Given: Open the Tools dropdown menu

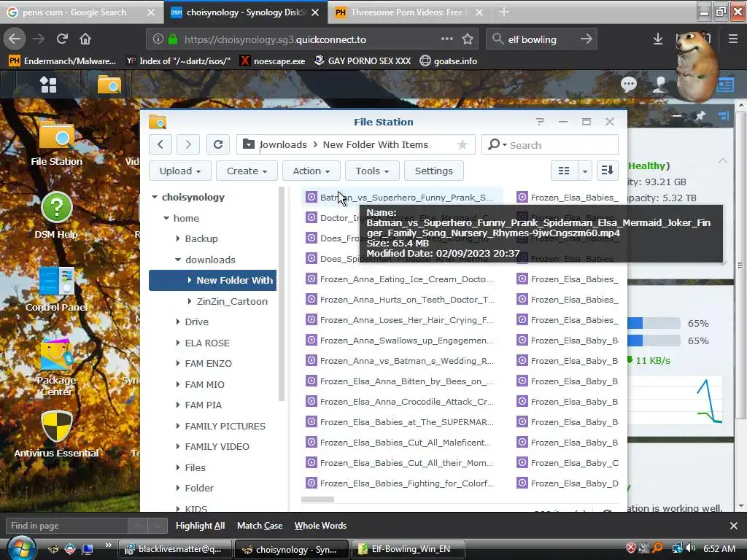Looking at the screenshot, I should pos(372,171).
